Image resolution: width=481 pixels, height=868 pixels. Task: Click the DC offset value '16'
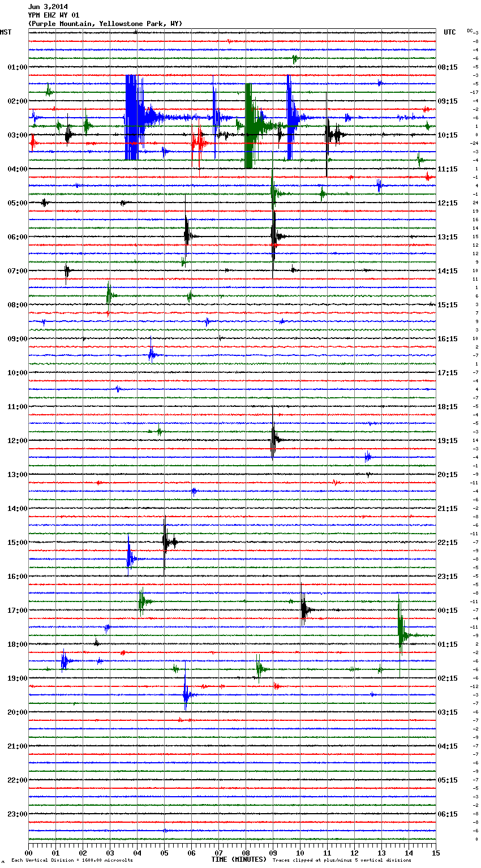click(x=476, y=220)
